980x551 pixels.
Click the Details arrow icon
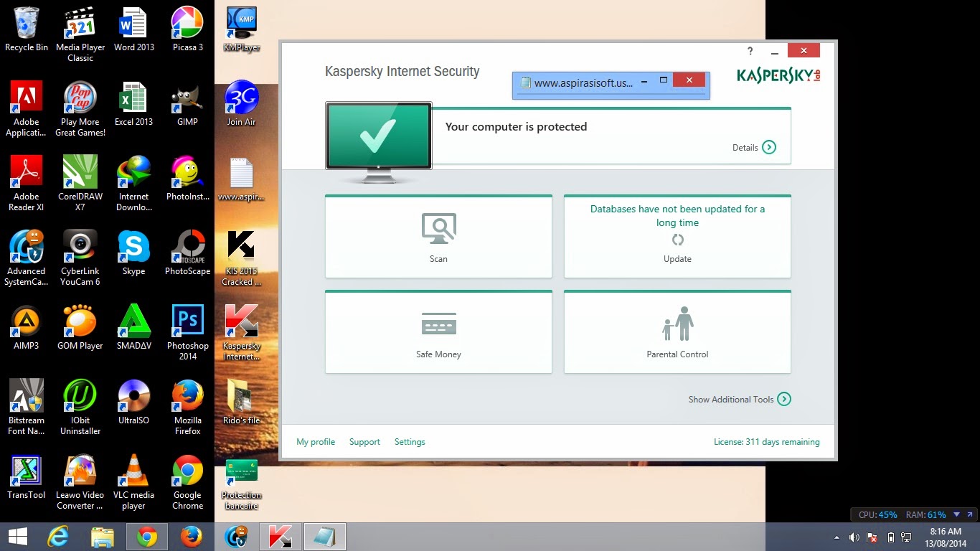coord(769,147)
